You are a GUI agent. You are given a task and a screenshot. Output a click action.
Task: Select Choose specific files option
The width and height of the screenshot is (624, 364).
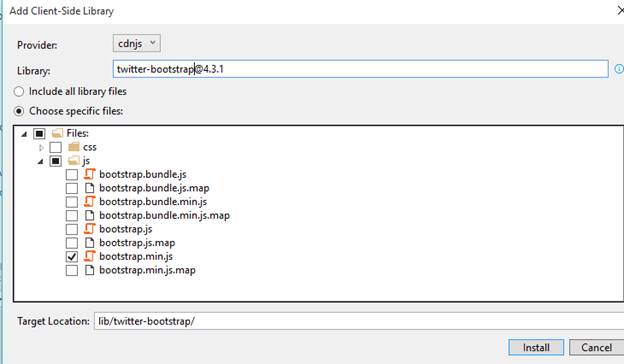pos(19,111)
